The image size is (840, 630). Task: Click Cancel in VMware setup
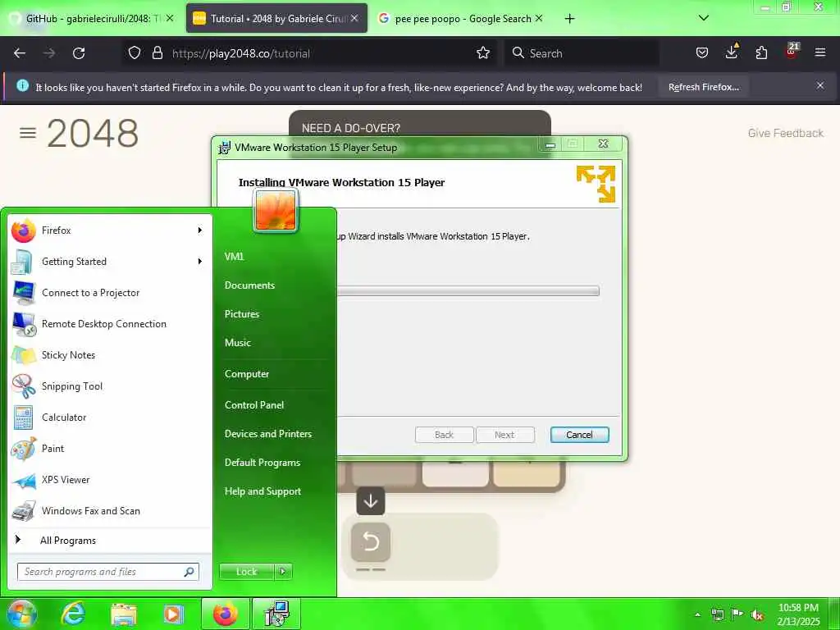pyautogui.click(x=579, y=435)
